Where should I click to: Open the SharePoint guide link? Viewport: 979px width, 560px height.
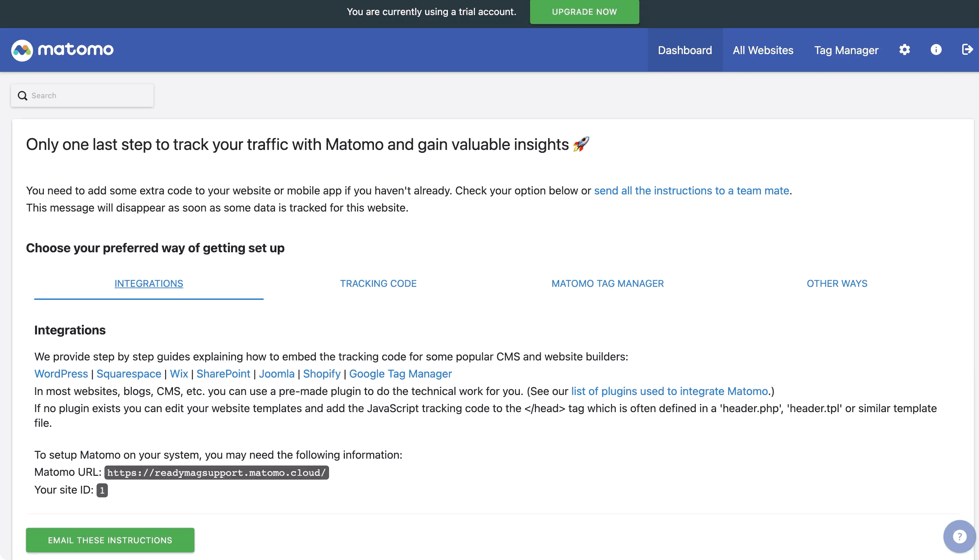tap(224, 374)
